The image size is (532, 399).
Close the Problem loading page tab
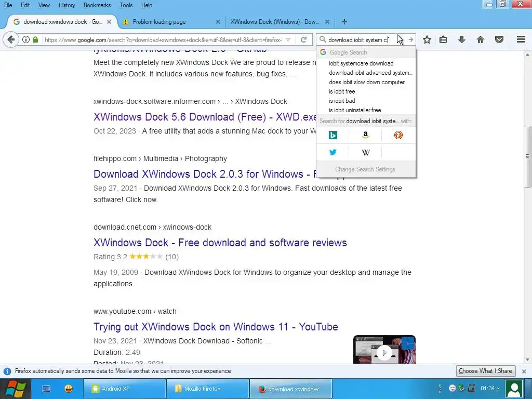[218, 22]
